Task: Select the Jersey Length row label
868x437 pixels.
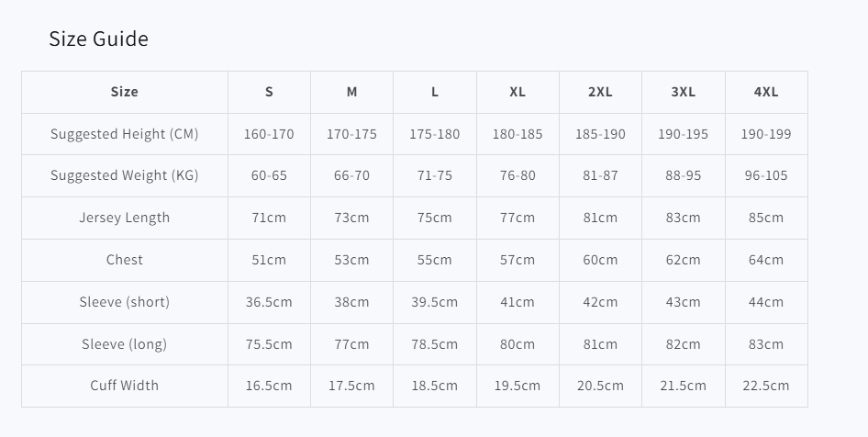Action: click(x=125, y=218)
